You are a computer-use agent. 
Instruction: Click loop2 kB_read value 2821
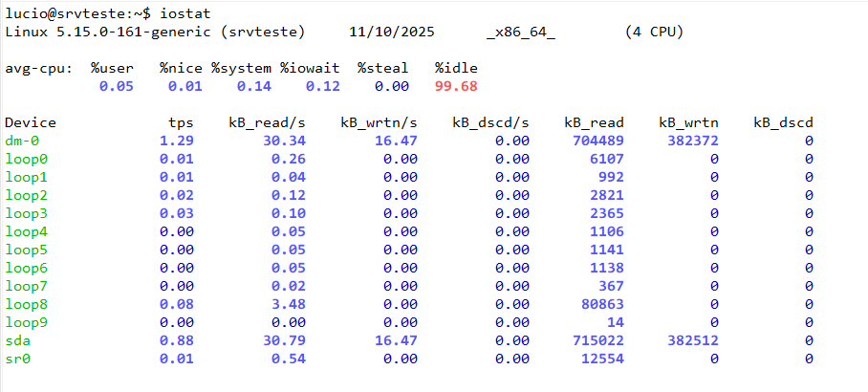(x=607, y=195)
